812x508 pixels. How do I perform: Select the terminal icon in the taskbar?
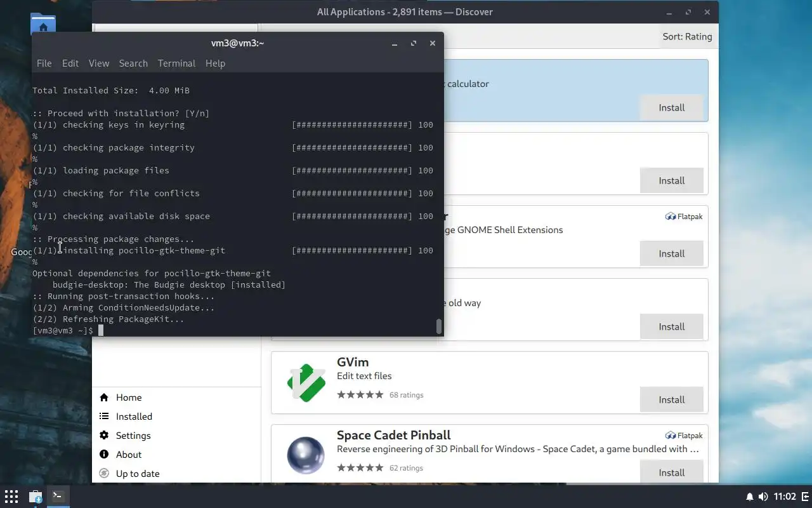tap(58, 496)
